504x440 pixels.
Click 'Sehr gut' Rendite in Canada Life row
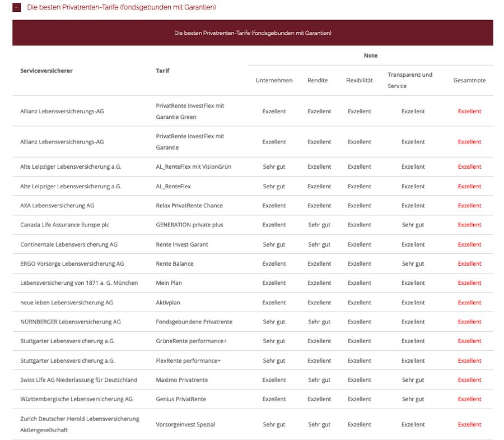319,225
